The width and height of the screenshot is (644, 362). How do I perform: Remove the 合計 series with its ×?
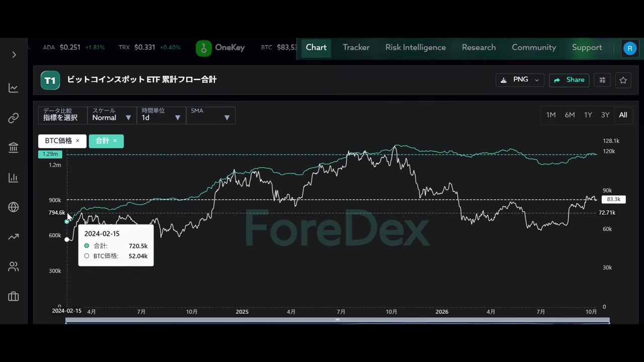115,141
